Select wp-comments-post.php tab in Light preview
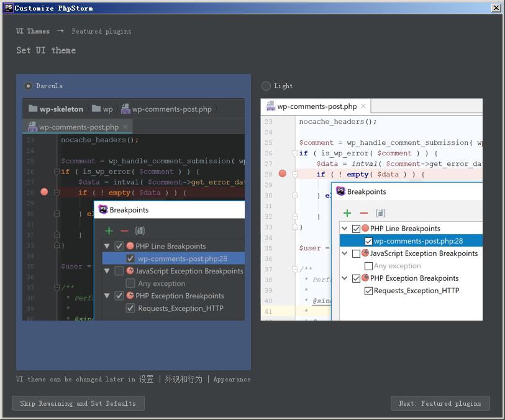 [x=316, y=106]
